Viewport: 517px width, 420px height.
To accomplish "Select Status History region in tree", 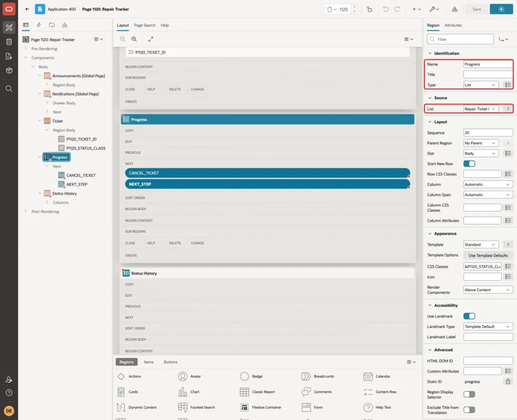I will tap(64, 193).
